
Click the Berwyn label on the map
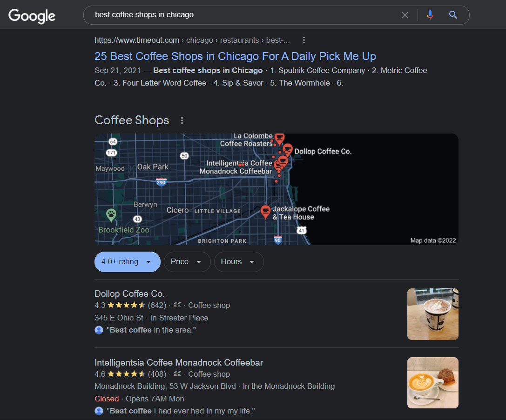(145, 205)
